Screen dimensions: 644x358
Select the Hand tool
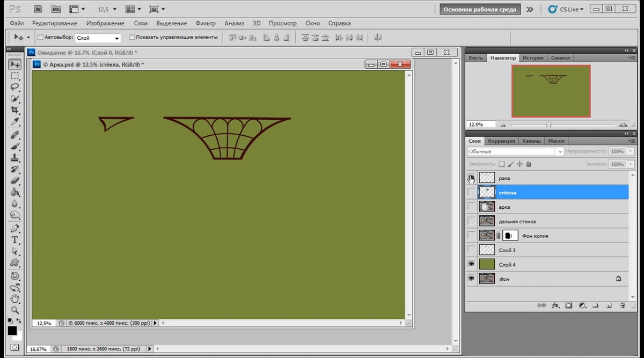15,298
